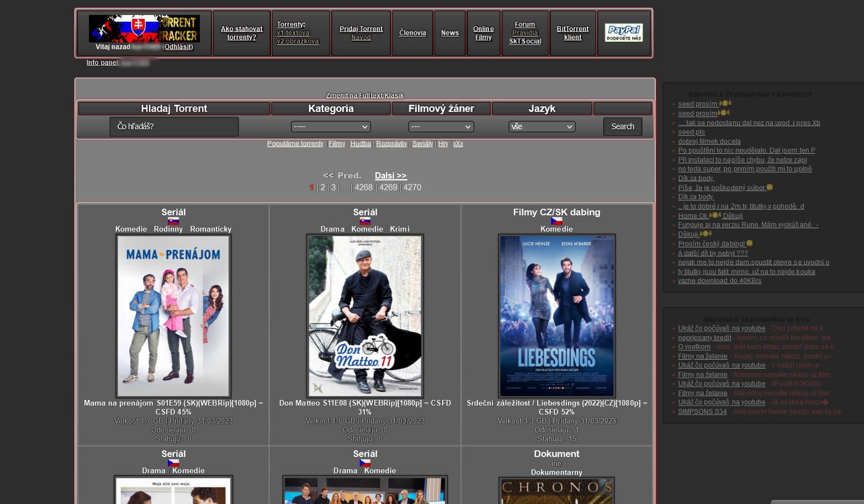The height and width of the screenshot is (504, 864).
Task: Open News menu item
Action: [450, 33]
